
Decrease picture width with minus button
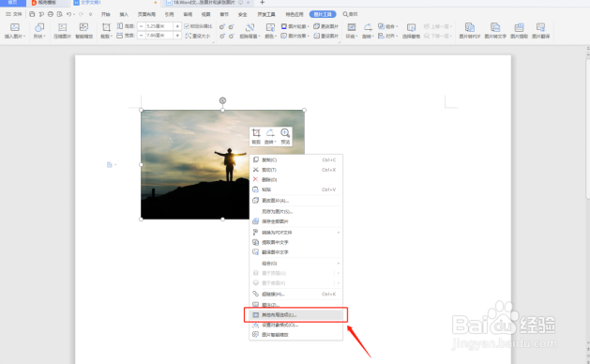[x=141, y=36]
